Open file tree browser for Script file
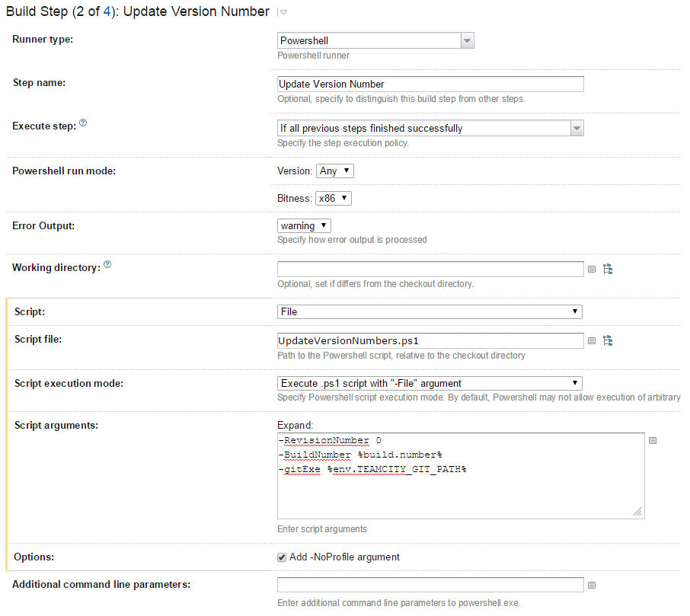 coord(608,340)
